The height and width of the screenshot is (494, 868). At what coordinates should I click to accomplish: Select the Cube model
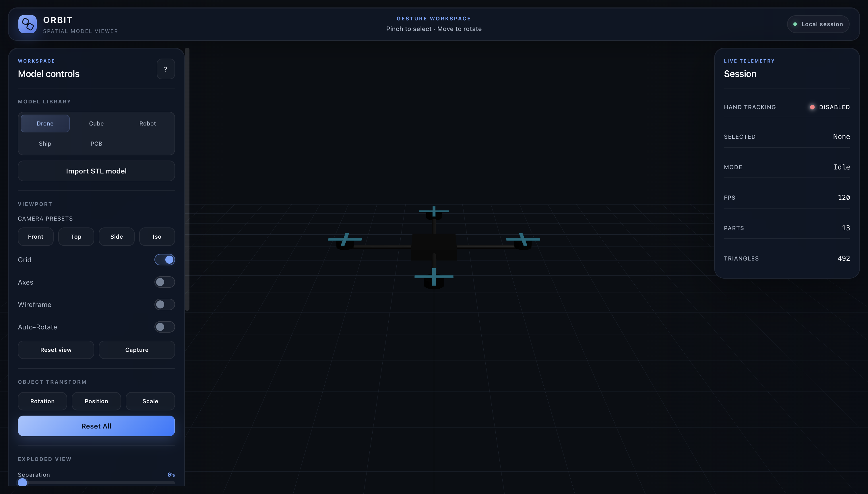[x=96, y=123]
